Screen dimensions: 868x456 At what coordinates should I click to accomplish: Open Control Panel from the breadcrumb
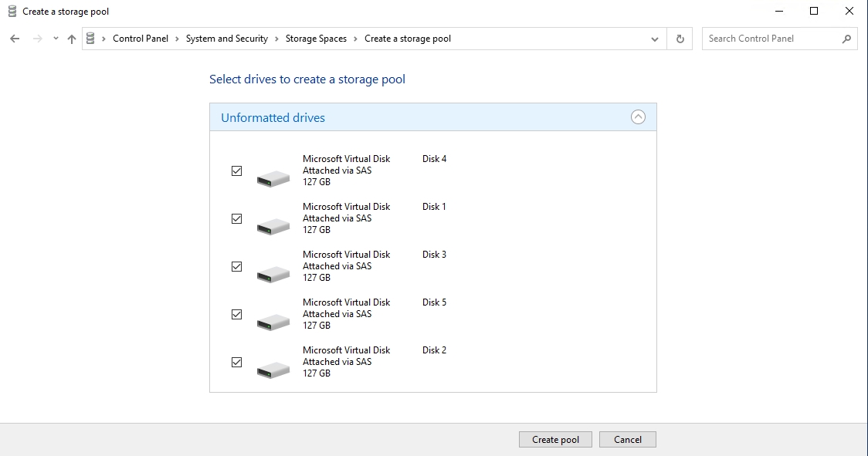(x=141, y=38)
